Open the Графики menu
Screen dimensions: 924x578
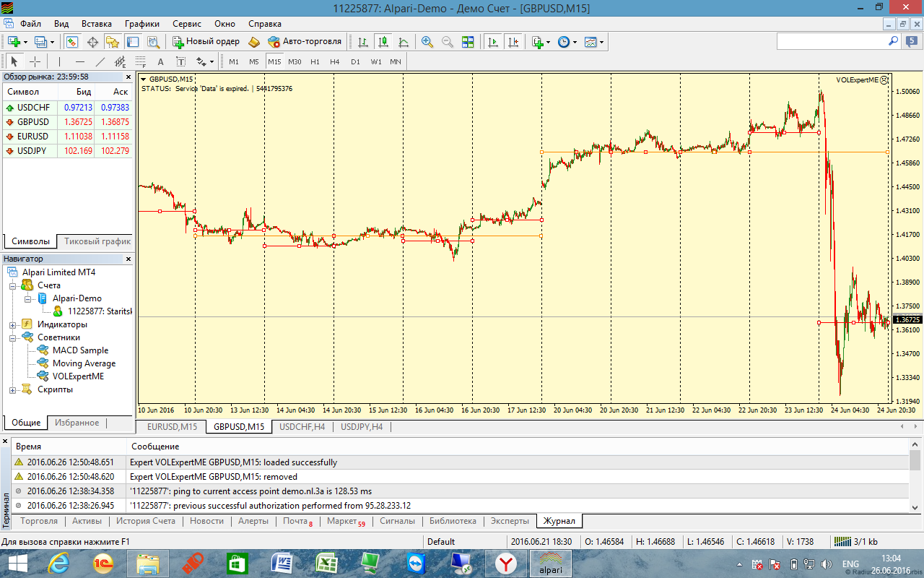click(142, 23)
